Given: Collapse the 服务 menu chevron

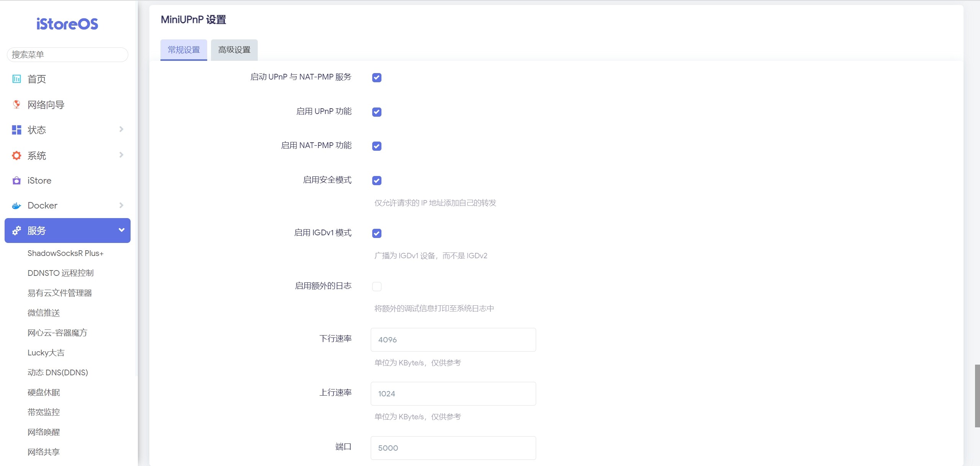Looking at the screenshot, I should 121,230.
